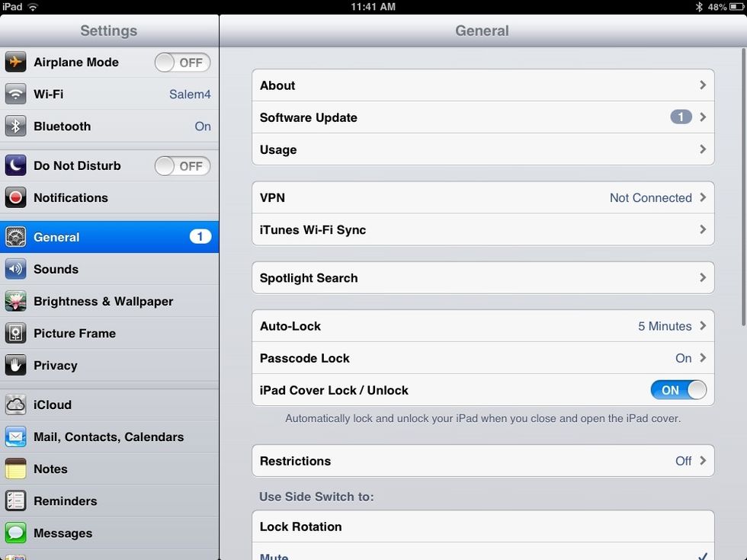Select Notifications in the Settings sidebar
747x560 pixels.
(x=109, y=197)
